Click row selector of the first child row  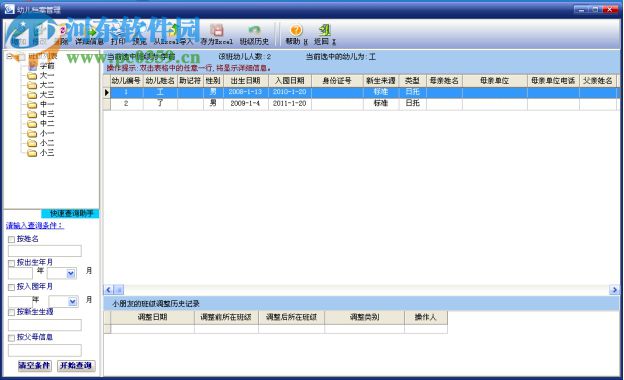tap(107, 92)
